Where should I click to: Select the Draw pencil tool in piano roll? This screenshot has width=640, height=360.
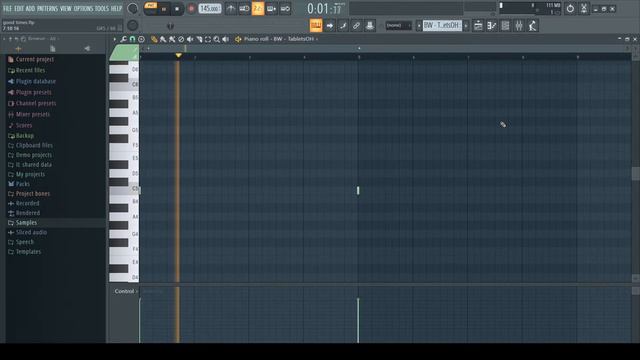154,39
